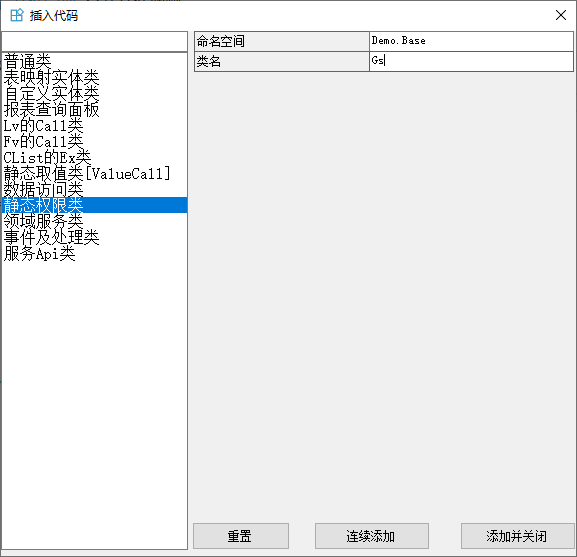The height and width of the screenshot is (557, 577).
Task: Focus the search box above the list
Action: [95, 42]
